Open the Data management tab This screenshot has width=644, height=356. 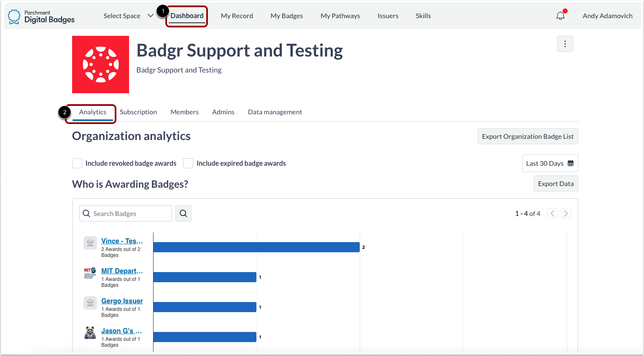click(275, 112)
